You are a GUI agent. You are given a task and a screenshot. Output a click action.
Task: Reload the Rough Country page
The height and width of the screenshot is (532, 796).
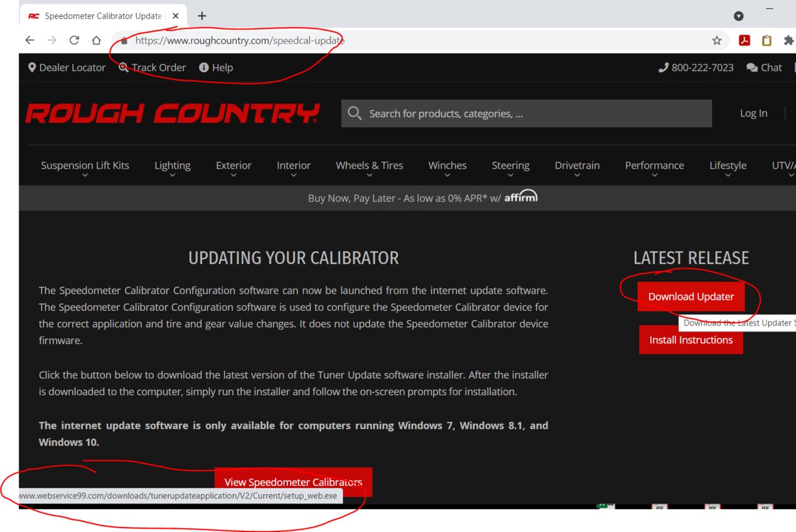[74, 40]
